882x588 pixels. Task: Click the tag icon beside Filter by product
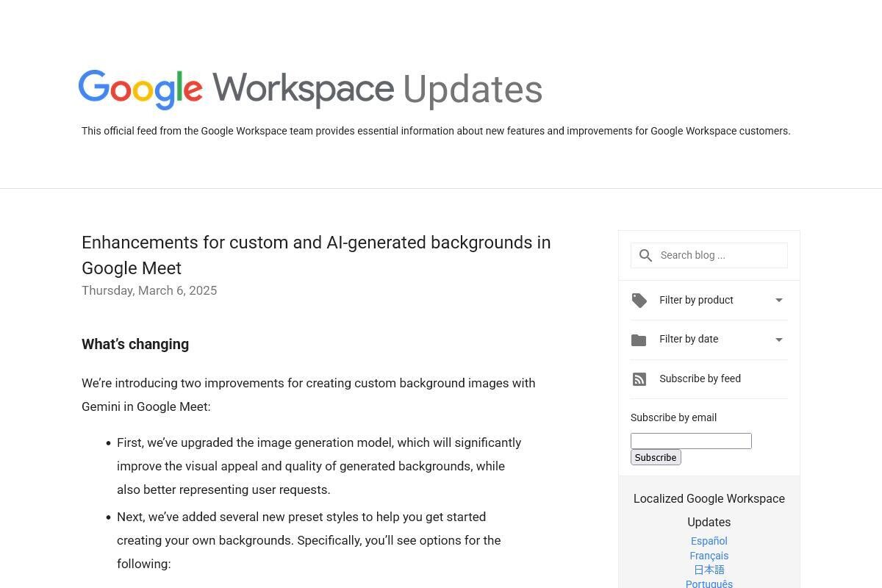coord(639,301)
